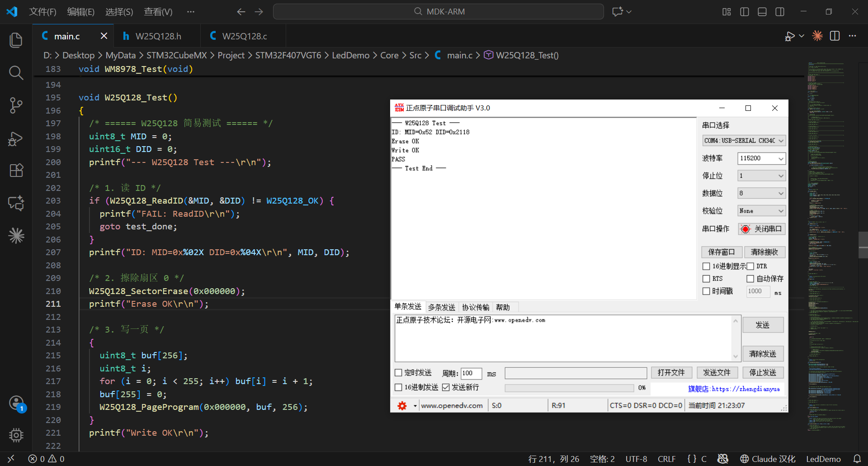Click the 关闭串口 button
This screenshot has height=466, width=868.
pyautogui.click(x=762, y=229)
